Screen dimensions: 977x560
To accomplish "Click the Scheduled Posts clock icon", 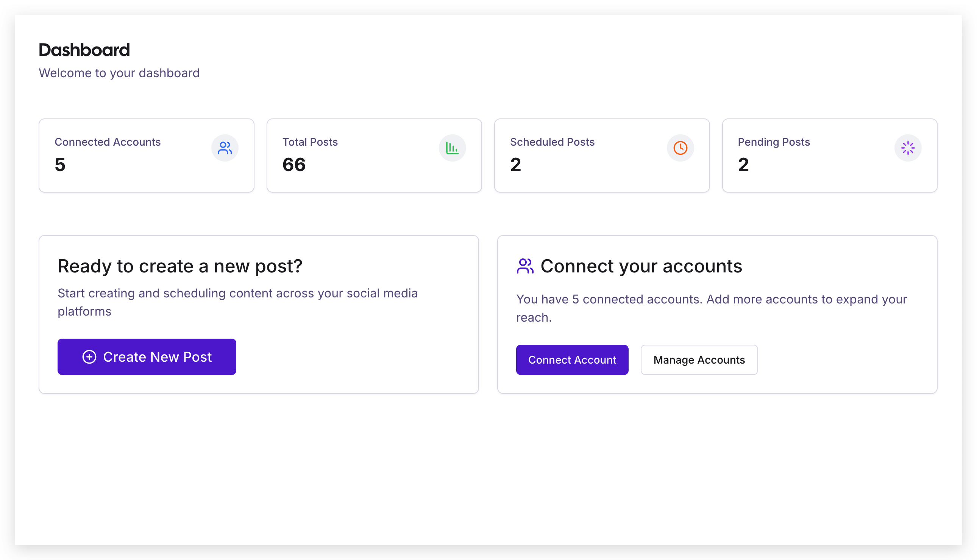I will click(x=680, y=148).
